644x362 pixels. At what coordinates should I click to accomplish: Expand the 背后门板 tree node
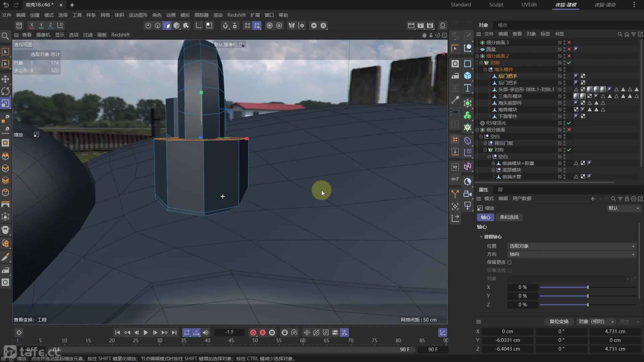click(x=485, y=143)
